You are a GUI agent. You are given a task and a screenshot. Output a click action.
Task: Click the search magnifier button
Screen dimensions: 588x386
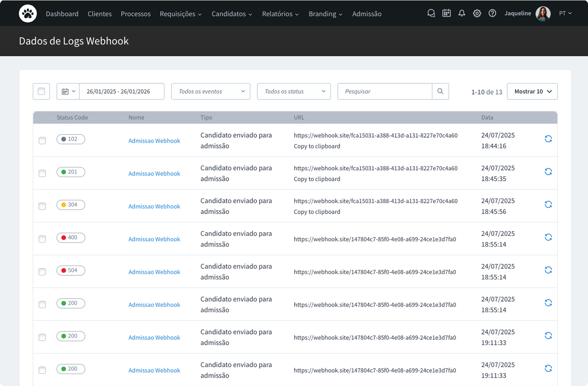tap(440, 92)
